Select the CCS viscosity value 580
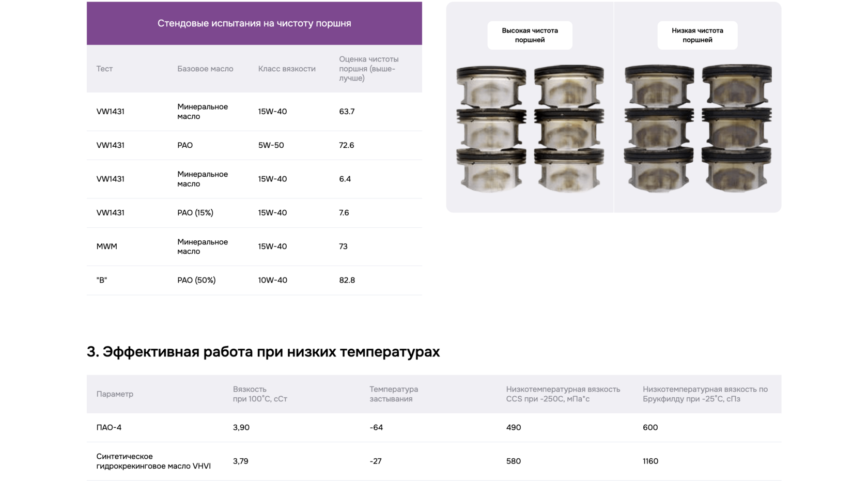 tap(514, 461)
